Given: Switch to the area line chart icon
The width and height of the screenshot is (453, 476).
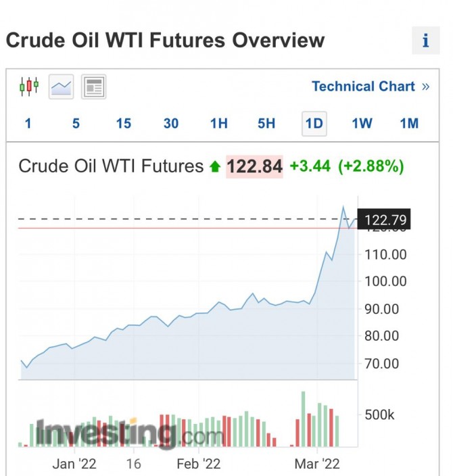Looking at the screenshot, I should point(61,87).
